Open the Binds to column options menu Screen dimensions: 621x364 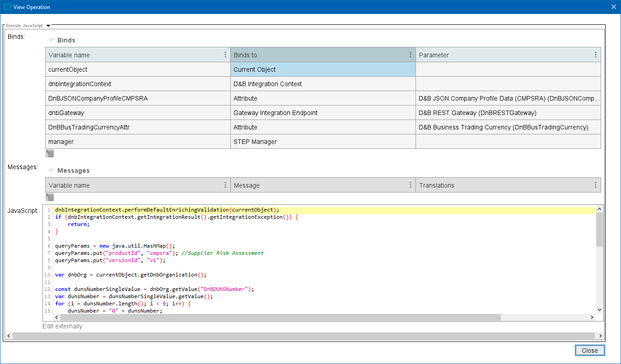[410, 55]
